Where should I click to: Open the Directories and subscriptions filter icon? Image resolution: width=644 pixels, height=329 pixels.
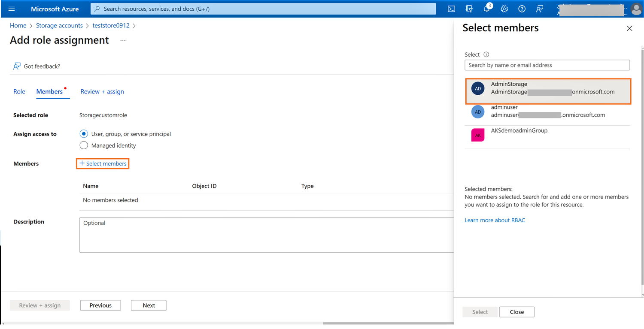pos(469,9)
